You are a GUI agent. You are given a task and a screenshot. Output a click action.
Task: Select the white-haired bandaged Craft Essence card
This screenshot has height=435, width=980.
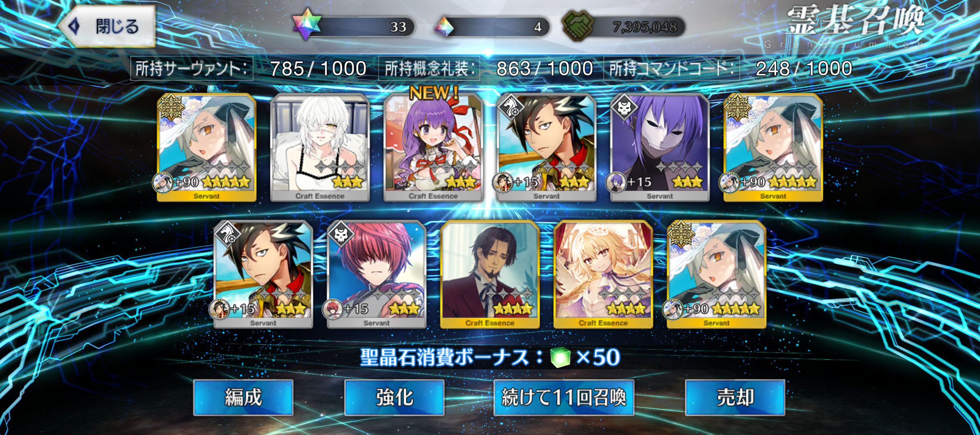(320, 147)
